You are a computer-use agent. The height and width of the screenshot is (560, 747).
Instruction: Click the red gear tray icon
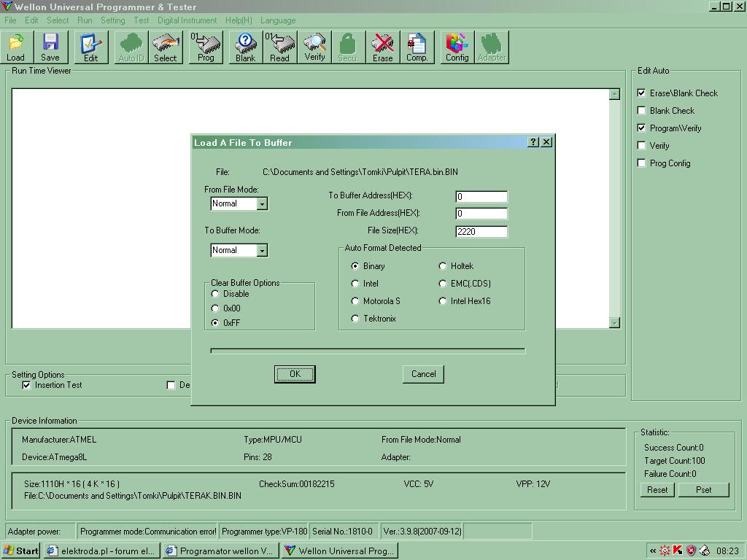665,551
